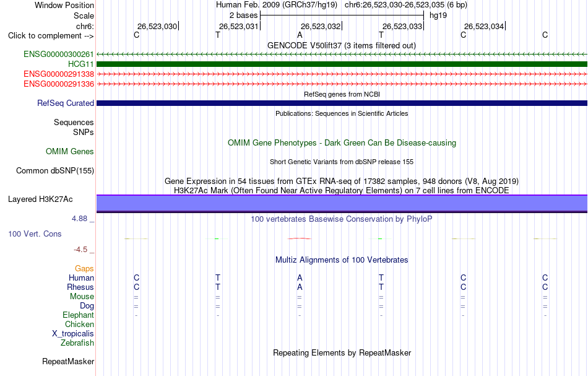Open the H3K27Ac Mark track title
This screenshot has width=588, height=376.
(x=342, y=190)
